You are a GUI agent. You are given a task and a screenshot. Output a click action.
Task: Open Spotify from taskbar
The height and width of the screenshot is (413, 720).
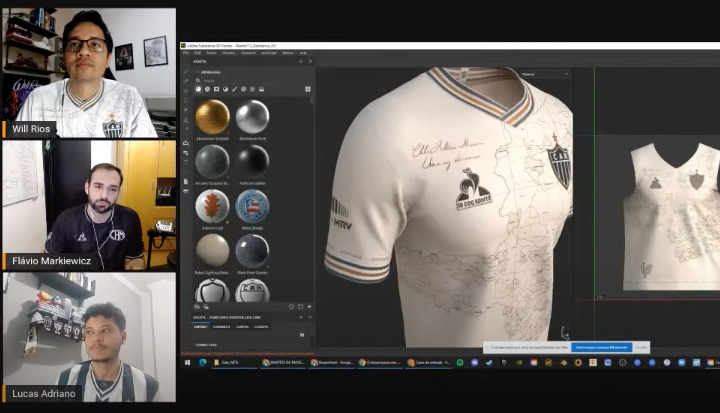pyautogui.click(x=460, y=362)
